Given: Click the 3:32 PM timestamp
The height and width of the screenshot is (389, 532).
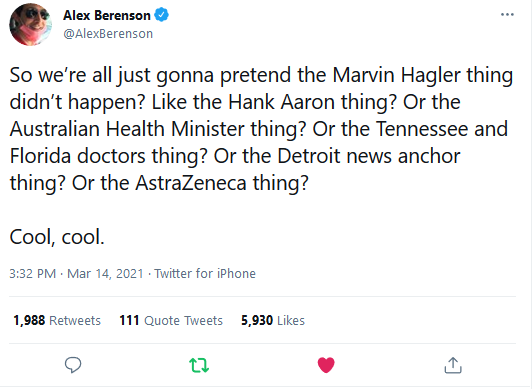Looking at the screenshot, I should (x=33, y=273).
